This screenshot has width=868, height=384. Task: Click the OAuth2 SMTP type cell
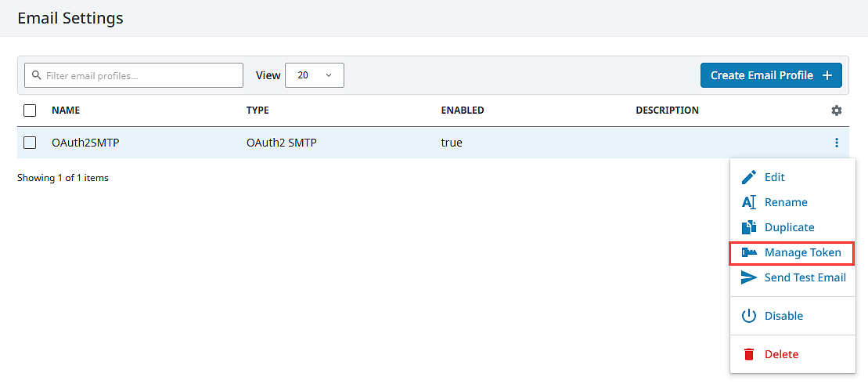(x=282, y=143)
